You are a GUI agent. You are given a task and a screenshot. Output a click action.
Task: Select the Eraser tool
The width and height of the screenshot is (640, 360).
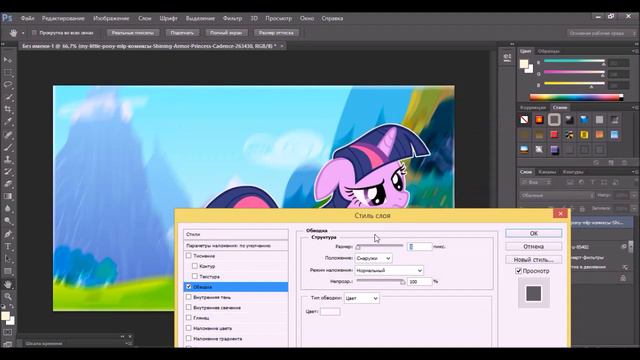pos(8,184)
